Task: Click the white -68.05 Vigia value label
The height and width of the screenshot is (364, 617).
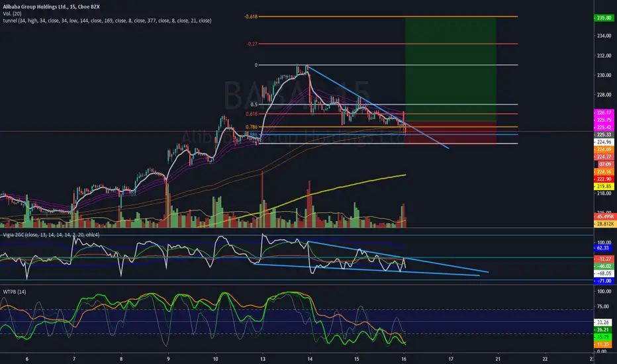Action: point(604,273)
